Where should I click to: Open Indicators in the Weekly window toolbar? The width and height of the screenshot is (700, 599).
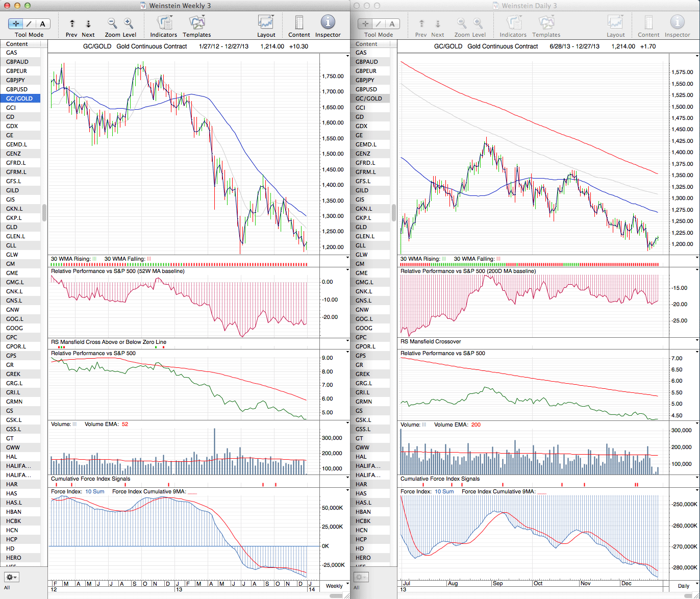pyautogui.click(x=164, y=23)
